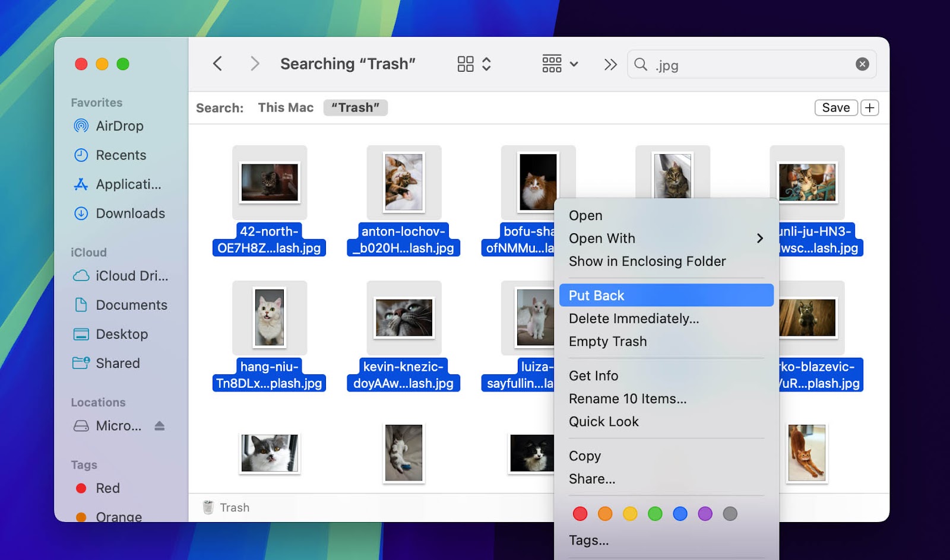The image size is (950, 560).
Task: Choose Quick Look in context menu
Action: click(603, 421)
